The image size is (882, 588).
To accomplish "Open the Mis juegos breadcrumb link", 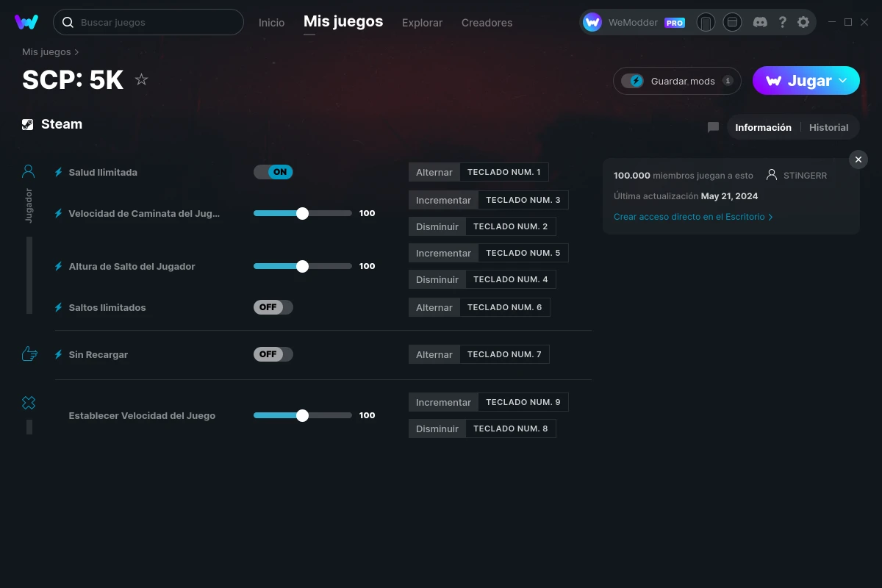I will (x=45, y=51).
